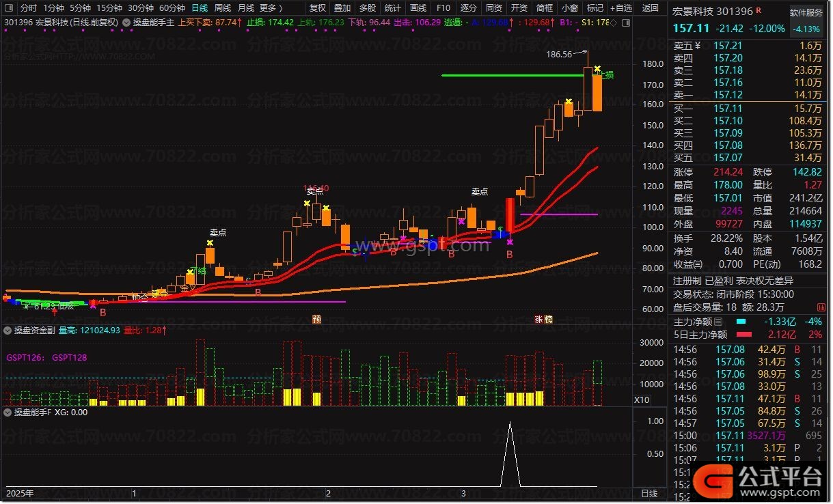
Task: Click the X10 volume scale label
Action: [x=642, y=400]
